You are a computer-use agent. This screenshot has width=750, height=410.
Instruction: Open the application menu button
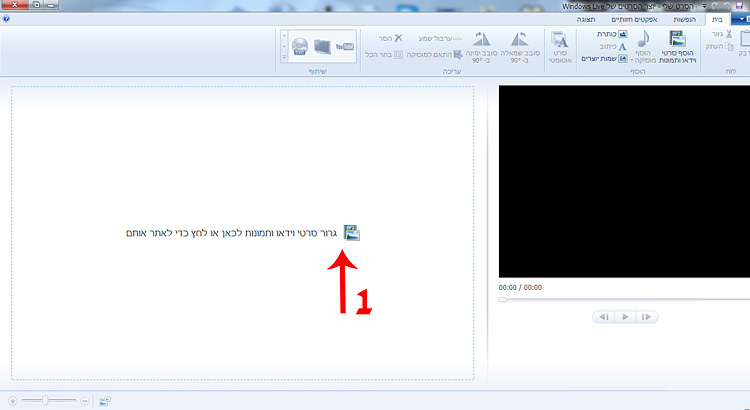tap(739, 18)
